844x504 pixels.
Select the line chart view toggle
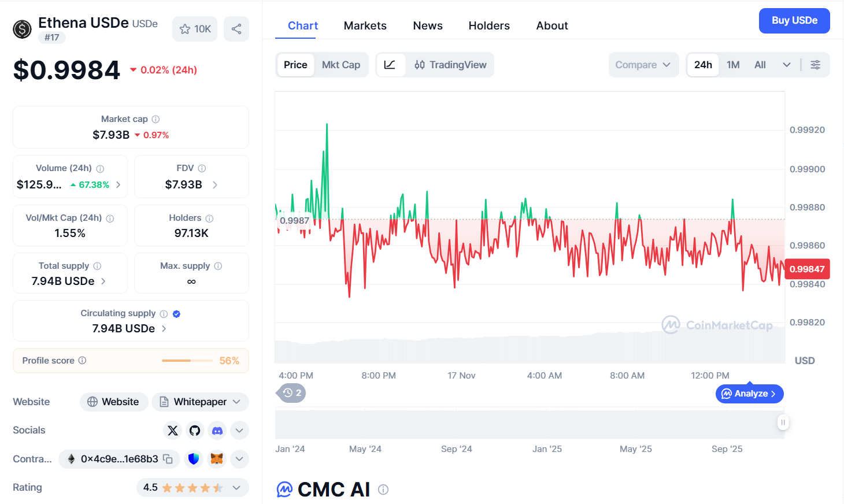click(390, 65)
